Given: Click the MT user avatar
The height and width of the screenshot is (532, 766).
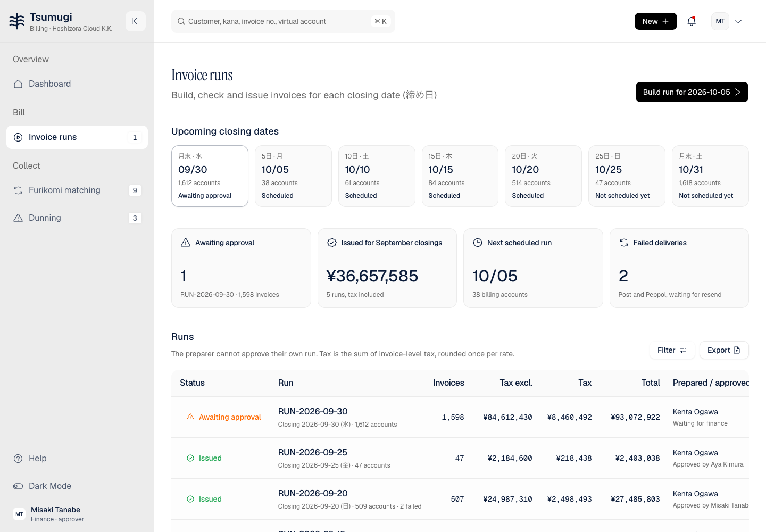Looking at the screenshot, I should (x=720, y=21).
